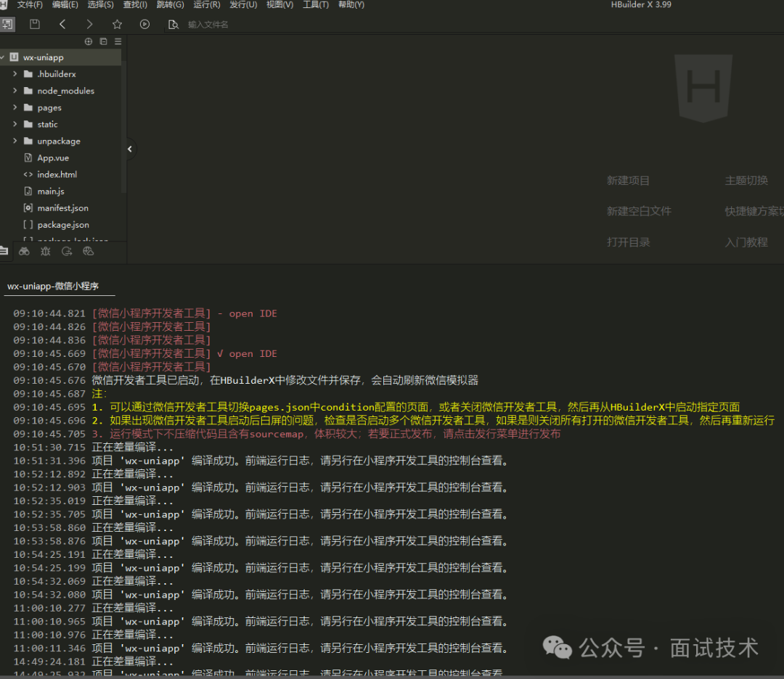
Task: Click the index.html file icon
Action: [28, 174]
